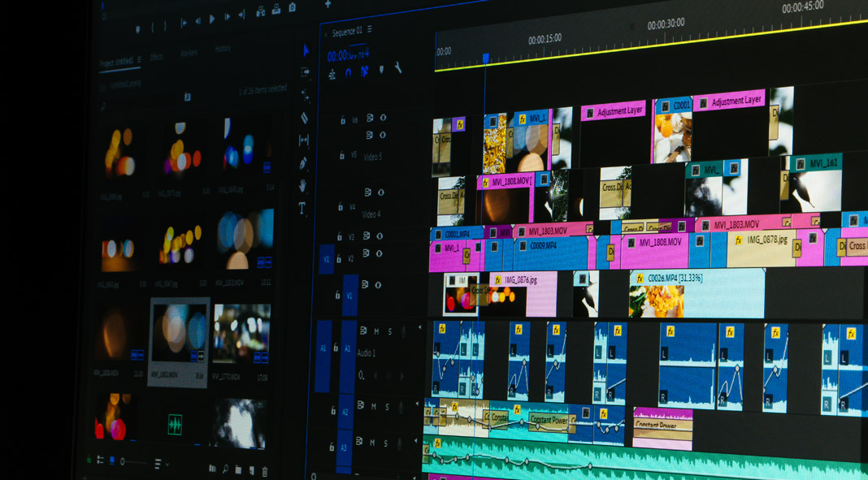Click the blue playhead on the time ruler
868x480 pixels.
pos(485,58)
